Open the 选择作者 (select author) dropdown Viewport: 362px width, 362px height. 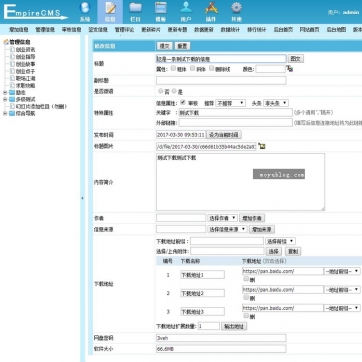click(222, 218)
